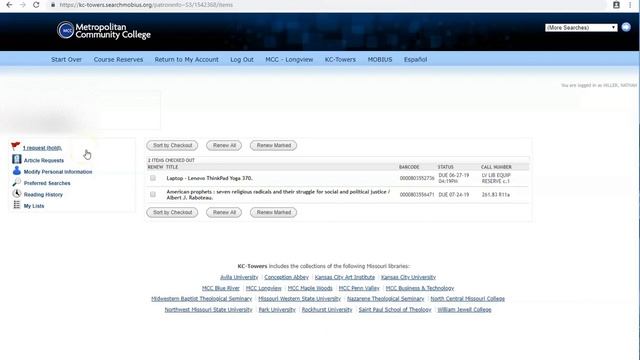Click the browser forward arrow
Image resolution: width=640 pixels, height=360 pixels.
23,5
